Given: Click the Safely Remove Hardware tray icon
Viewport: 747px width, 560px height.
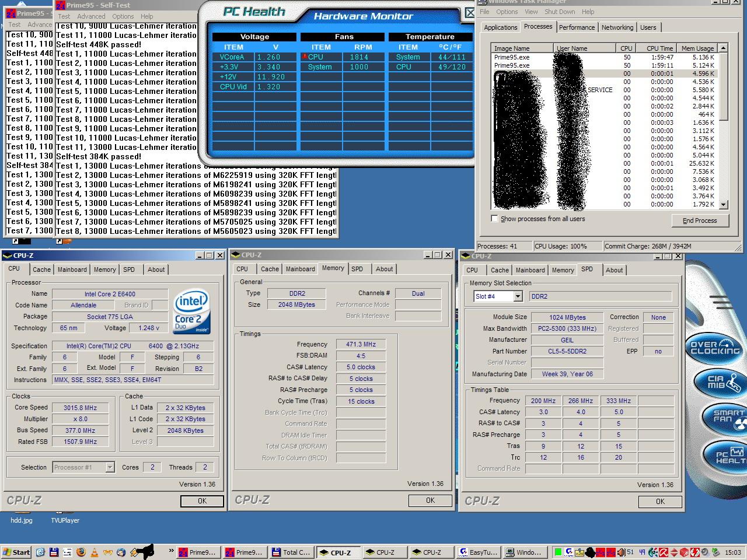Looking at the screenshot, I should point(715,552).
